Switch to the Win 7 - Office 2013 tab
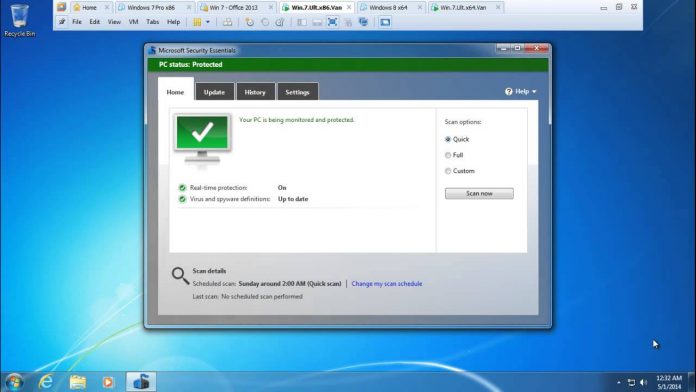The width and height of the screenshot is (696, 392). pos(237,8)
